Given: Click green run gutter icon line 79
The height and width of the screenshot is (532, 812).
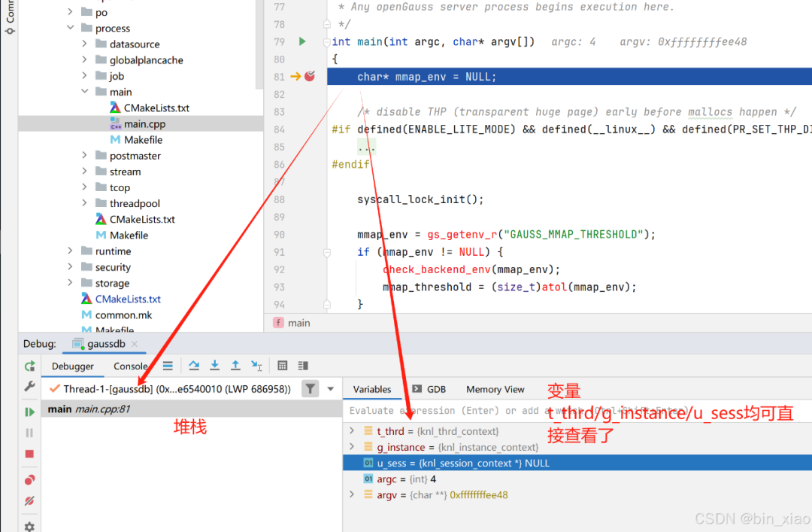Looking at the screenshot, I should tap(302, 41).
